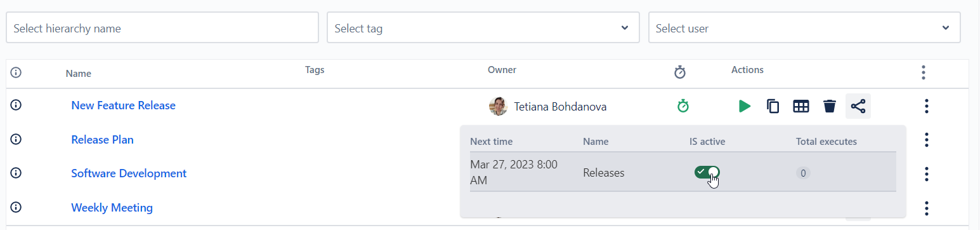980x230 pixels.
Task: Copy the New Feature Release hierarchy
Action: coord(773,106)
